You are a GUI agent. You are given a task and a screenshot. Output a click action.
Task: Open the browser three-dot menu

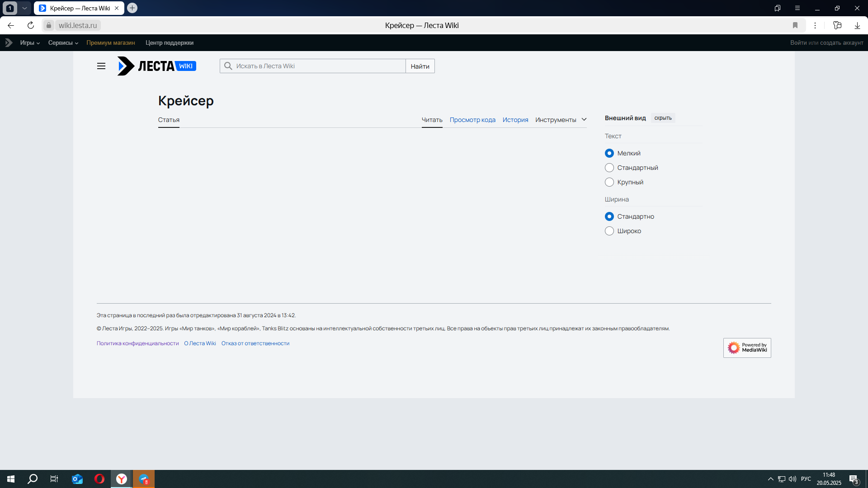click(x=815, y=25)
